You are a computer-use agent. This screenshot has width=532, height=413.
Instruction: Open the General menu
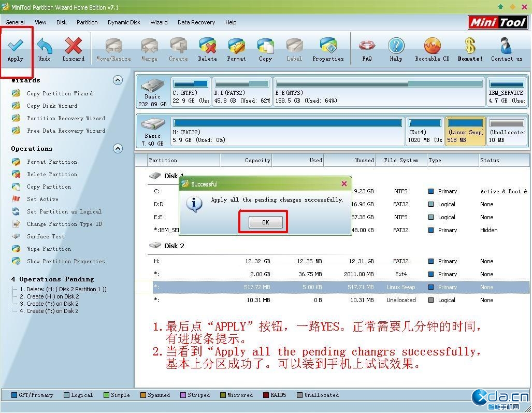tap(15, 22)
